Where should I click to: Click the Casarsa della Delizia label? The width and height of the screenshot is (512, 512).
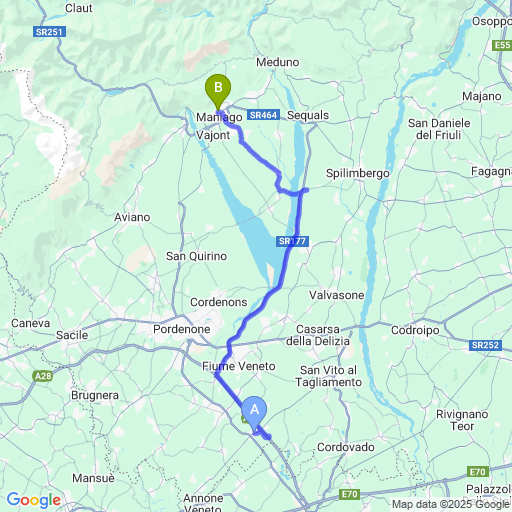pos(318,335)
